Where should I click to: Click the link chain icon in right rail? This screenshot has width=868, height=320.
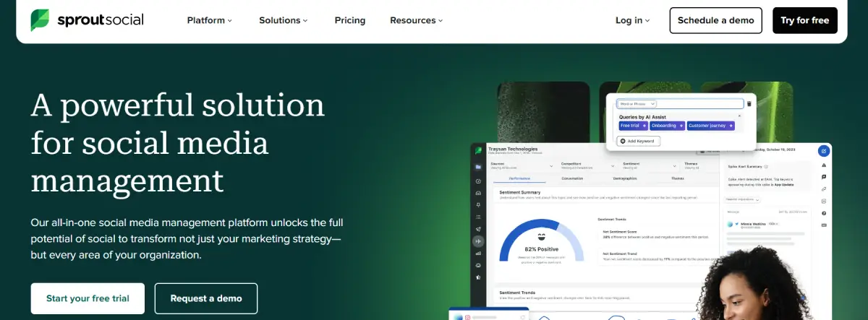tap(824, 189)
